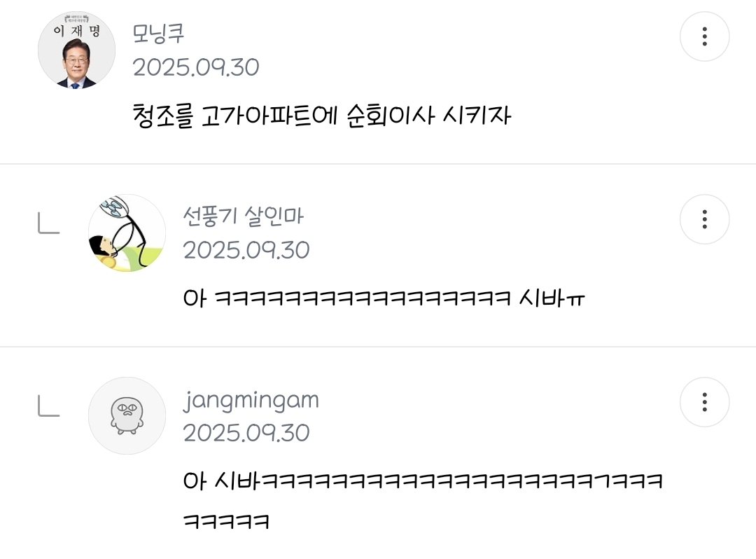The width and height of the screenshot is (756, 559).
Task: Select the reply text ending with 시바ㅠ
Action: click(384, 298)
